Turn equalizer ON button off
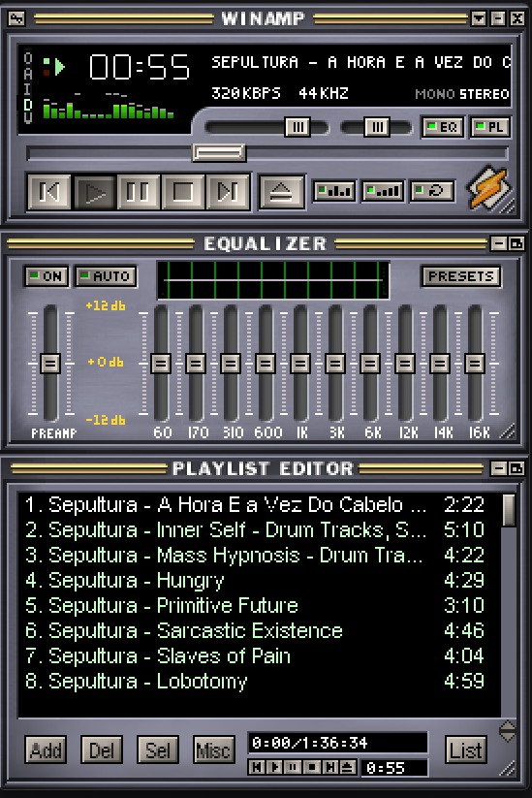Image resolution: width=532 pixels, height=798 pixels. pyautogui.click(x=47, y=276)
